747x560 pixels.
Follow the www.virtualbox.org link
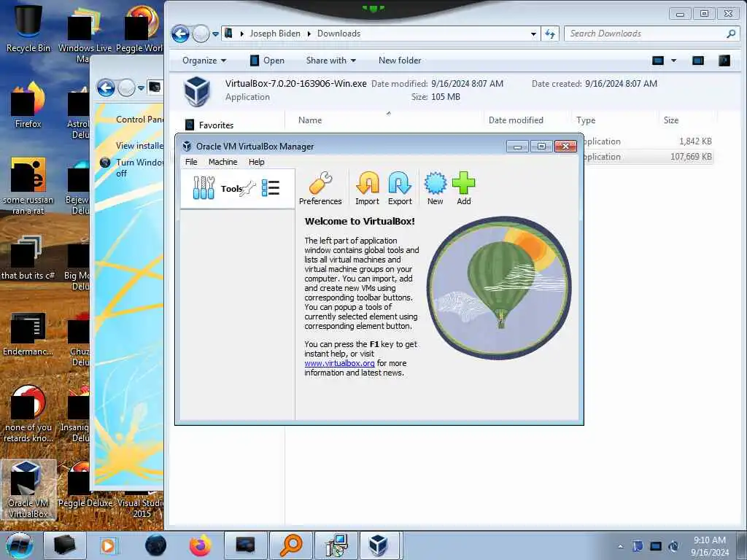click(339, 363)
